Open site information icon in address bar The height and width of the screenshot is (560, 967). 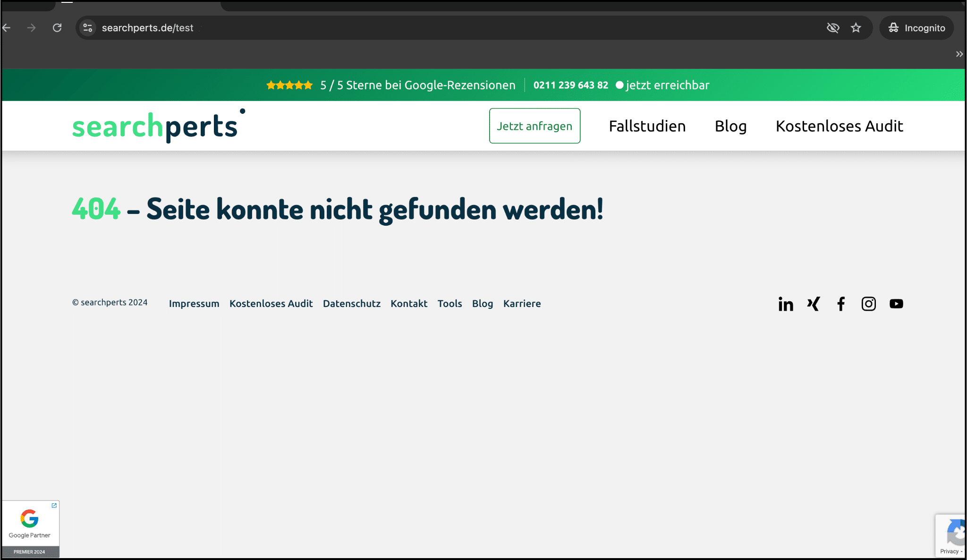(88, 28)
